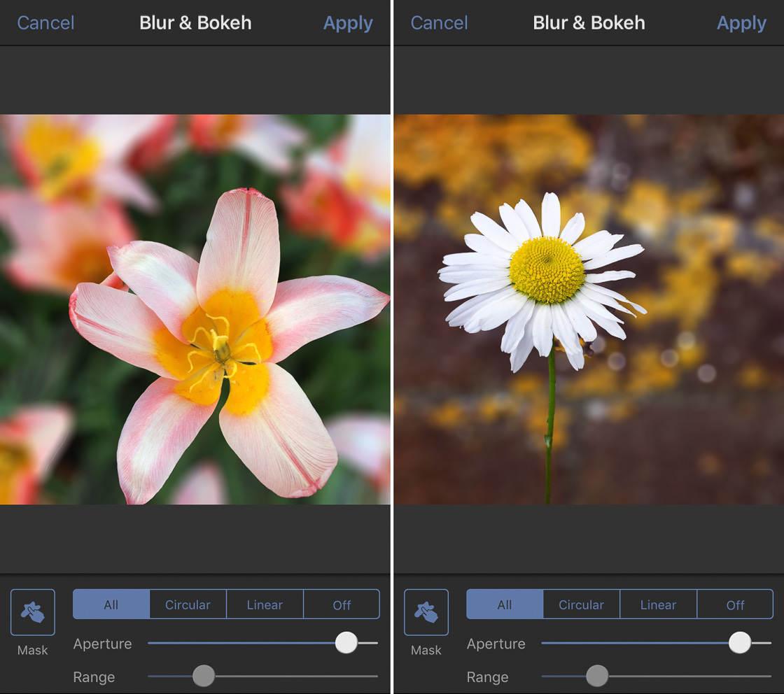The height and width of the screenshot is (694, 784).
Task: Switch to the Linear blur segment on the left
Action: (265, 604)
